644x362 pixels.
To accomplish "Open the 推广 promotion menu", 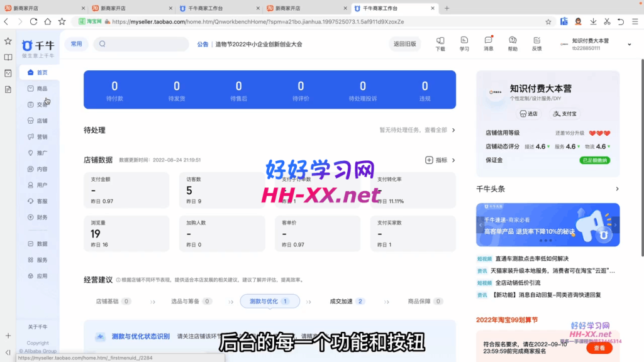I will (38, 153).
